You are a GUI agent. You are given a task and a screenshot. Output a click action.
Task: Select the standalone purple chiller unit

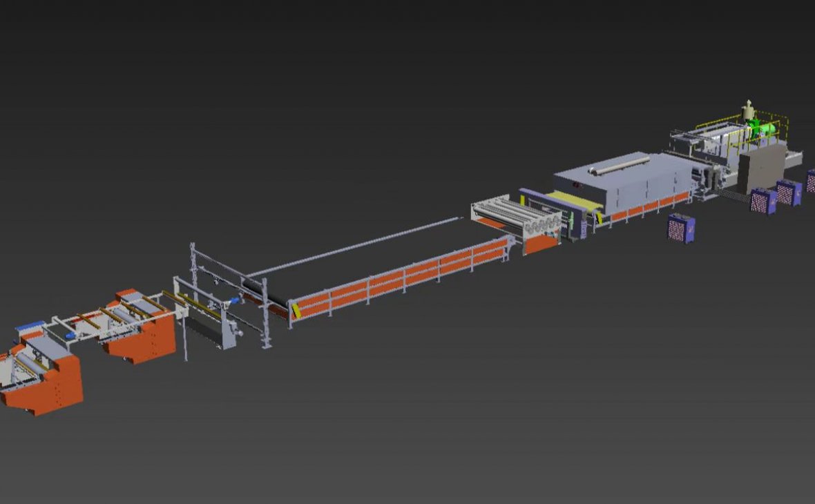pos(681,228)
